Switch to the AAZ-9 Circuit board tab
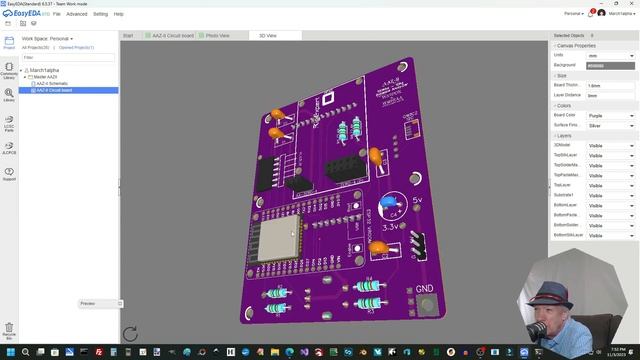Viewport: 640px width, 360px height. [169, 36]
